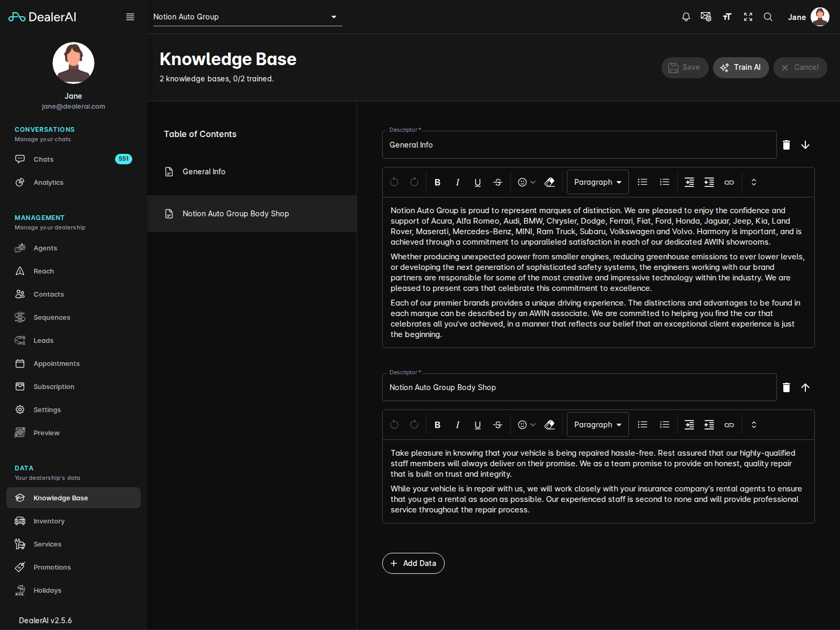Delete the General Info knowledge base entry
This screenshot has width=840, height=630.
point(786,144)
